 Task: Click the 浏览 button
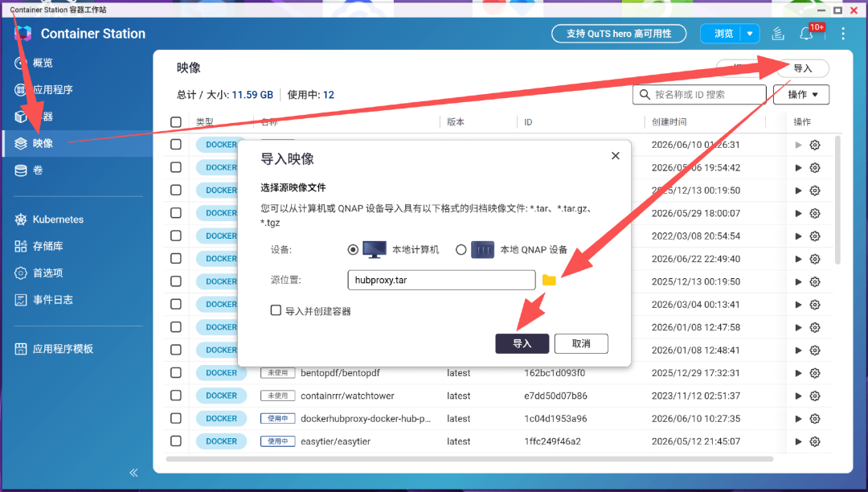point(723,34)
